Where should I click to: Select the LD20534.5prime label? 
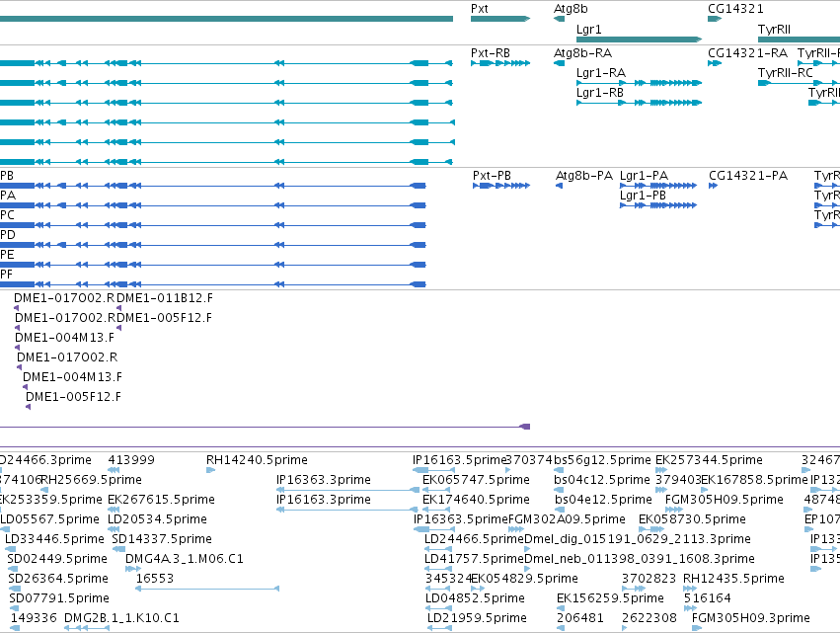[158, 519]
